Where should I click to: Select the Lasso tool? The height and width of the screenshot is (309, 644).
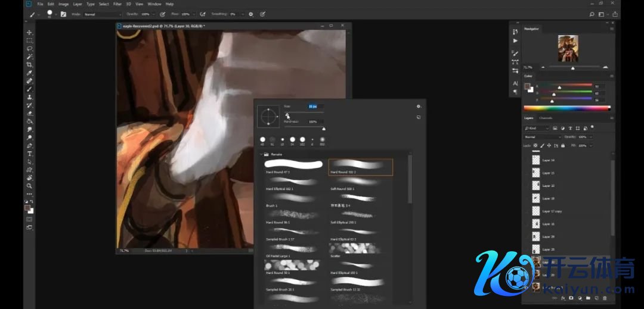pos(29,48)
